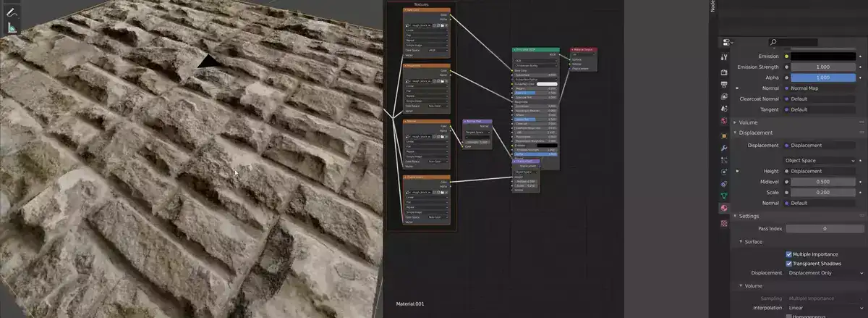The image size is (868, 318).
Task: Open the Particles properties tab
Action: coord(724,160)
